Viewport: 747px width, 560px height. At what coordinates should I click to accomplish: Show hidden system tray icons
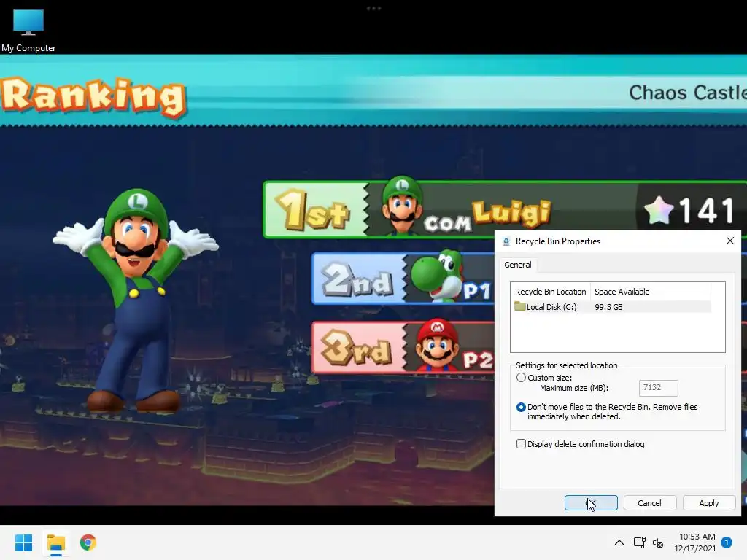[x=619, y=542]
